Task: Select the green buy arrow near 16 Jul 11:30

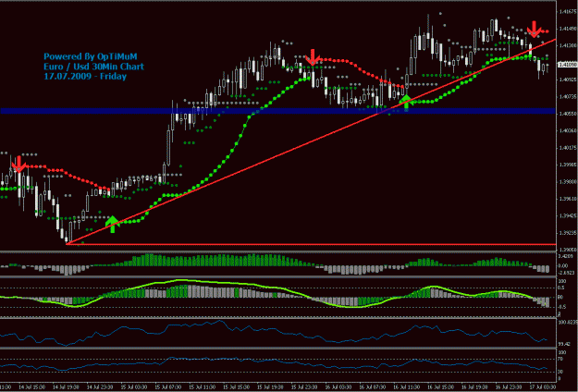Action: (406, 102)
